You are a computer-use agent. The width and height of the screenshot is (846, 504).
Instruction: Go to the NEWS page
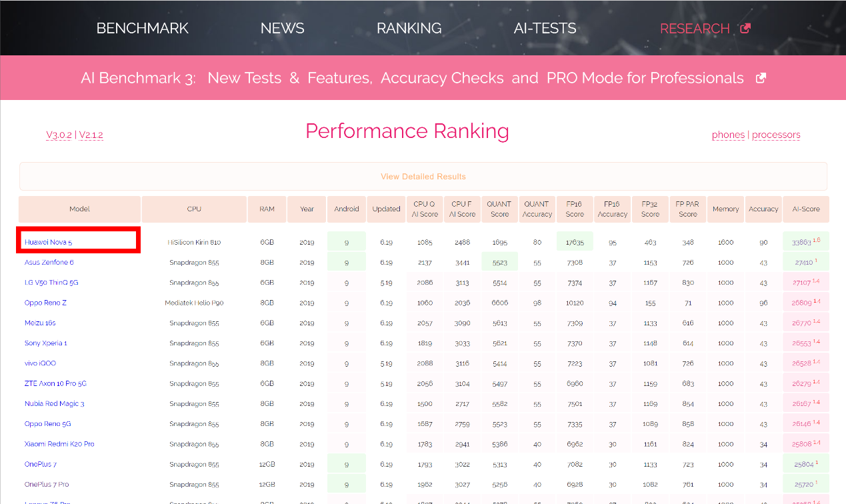(282, 29)
